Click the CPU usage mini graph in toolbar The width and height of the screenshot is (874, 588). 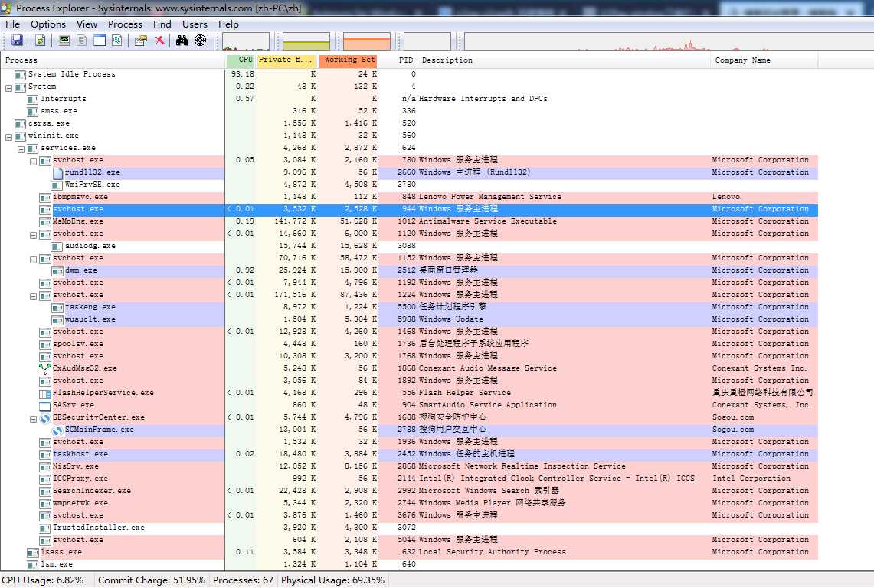pyautogui.click(x=246, y=41)
